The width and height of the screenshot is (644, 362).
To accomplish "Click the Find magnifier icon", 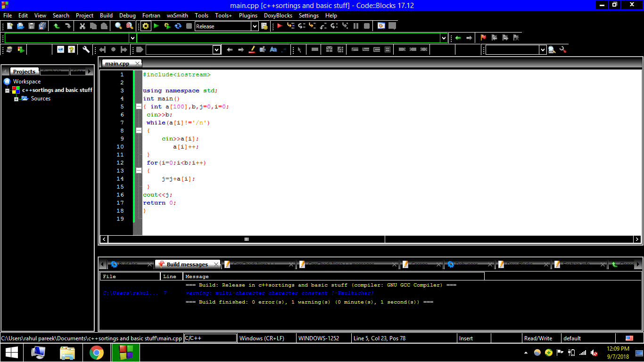I will [118, 26].
